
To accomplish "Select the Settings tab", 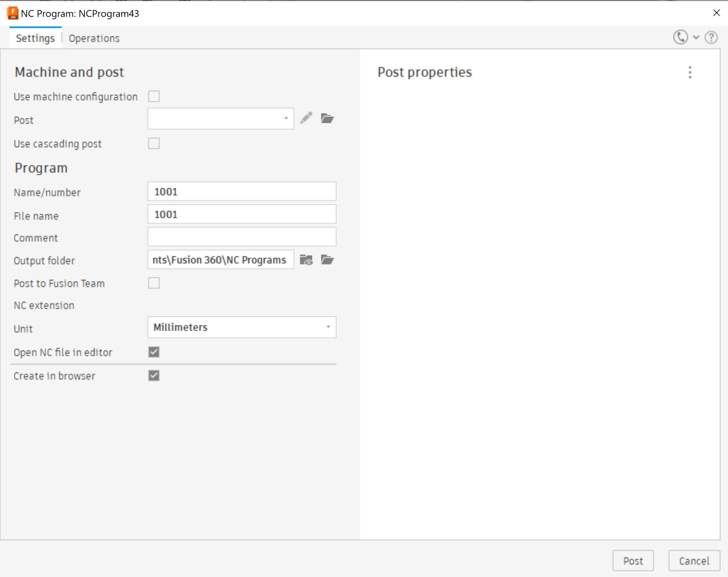I will (x=35, y=39).
